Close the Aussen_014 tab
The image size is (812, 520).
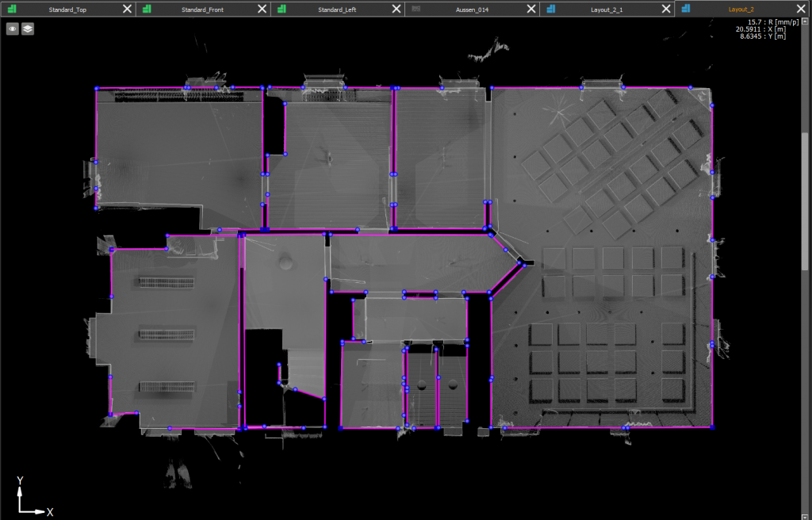pos(532,9)
